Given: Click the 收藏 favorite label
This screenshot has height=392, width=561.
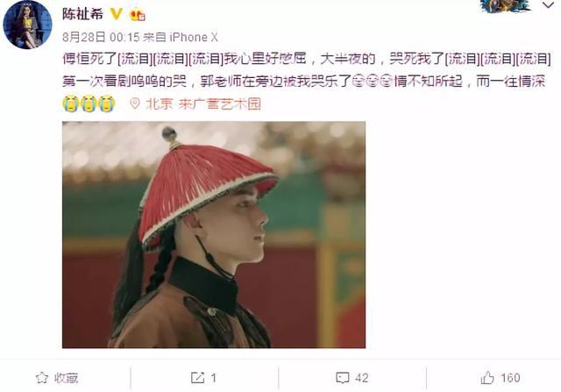Looking at the screenshot, I should click(66, 378).
